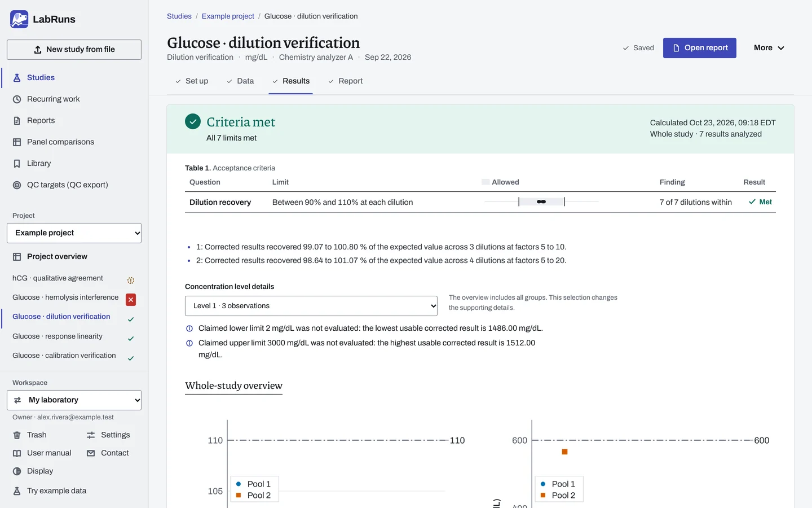The height and width of the screenshot is (508, 812).
Task: Click info icon beside claimed upper limit note
Action: click(189, 343)
